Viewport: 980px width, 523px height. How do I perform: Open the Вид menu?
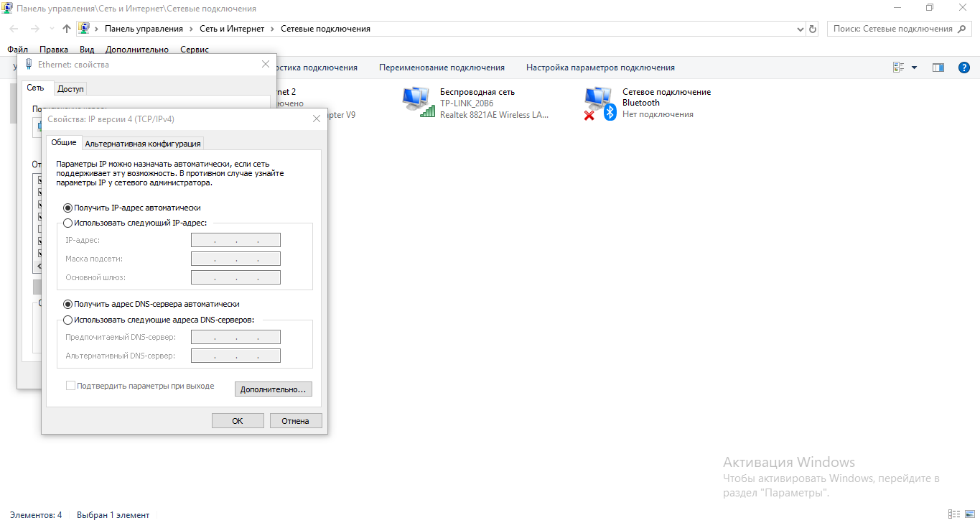pos(87,50)
